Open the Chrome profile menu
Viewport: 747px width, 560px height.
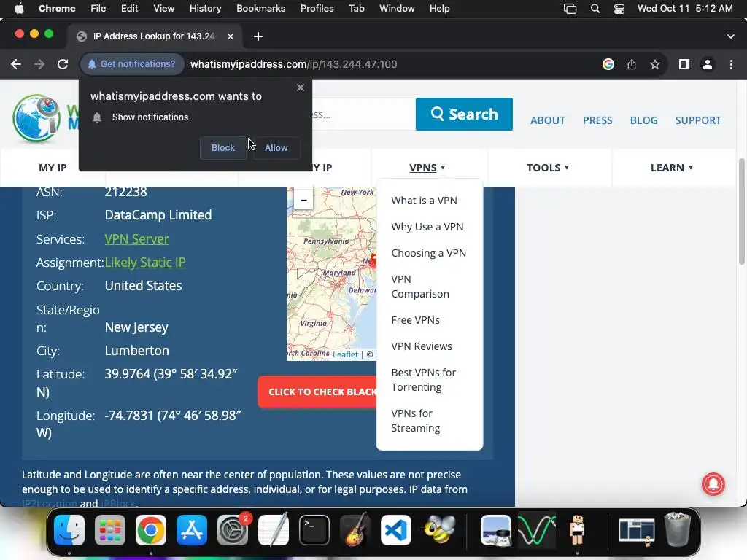pyautogui.click(x=708, y=64)
